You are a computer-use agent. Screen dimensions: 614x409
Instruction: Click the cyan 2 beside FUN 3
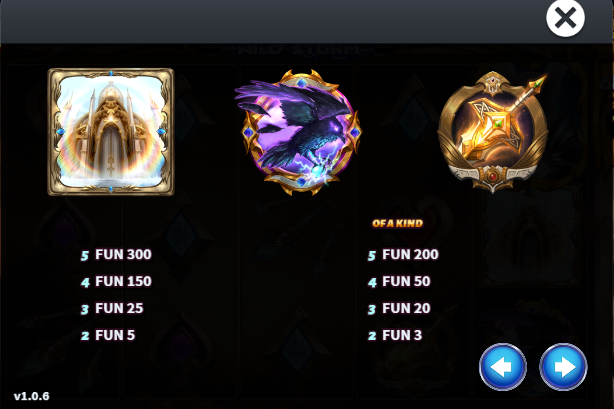point(372,336)
